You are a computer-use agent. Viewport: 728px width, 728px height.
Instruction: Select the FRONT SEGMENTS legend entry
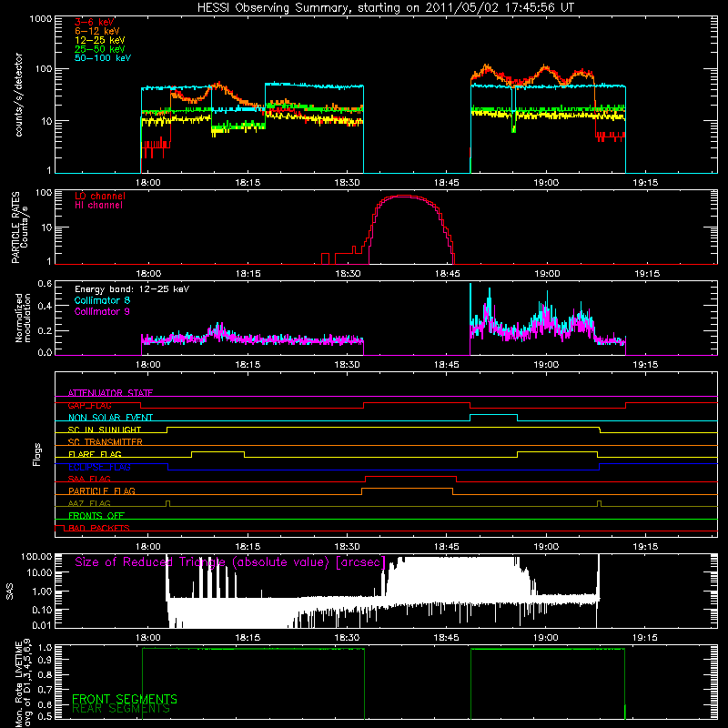[x=125, y=699]
